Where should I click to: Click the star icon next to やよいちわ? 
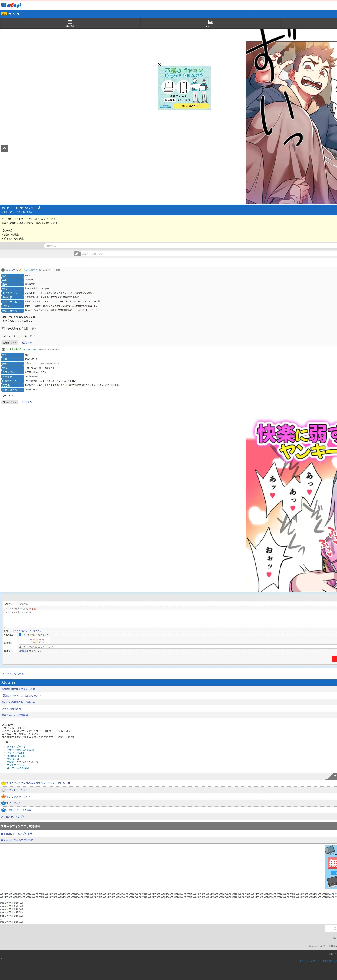20,270
